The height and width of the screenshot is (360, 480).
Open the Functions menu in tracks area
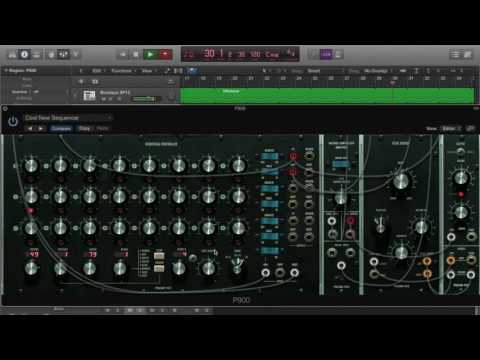(x=123, y=71)
